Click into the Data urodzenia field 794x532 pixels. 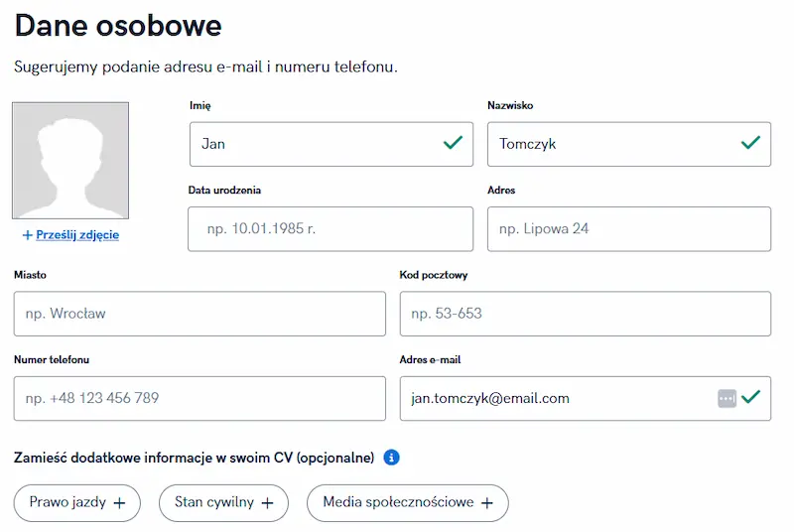(331, 229)
